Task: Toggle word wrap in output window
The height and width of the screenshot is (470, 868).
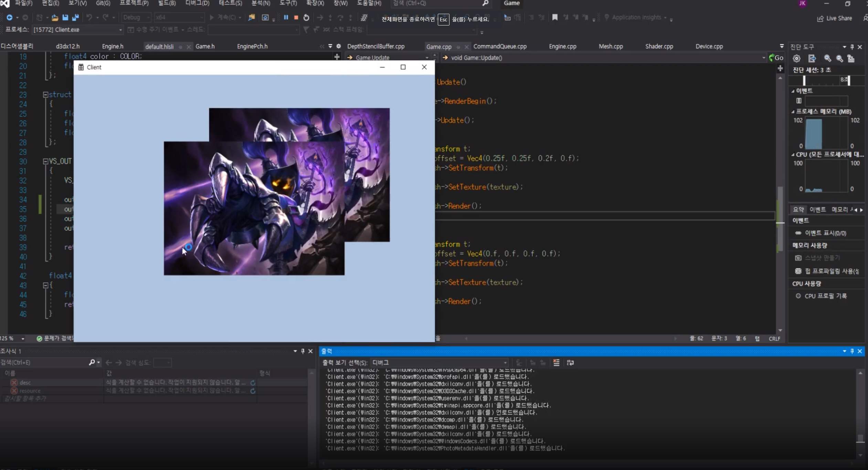Action: tap(570, 362)
